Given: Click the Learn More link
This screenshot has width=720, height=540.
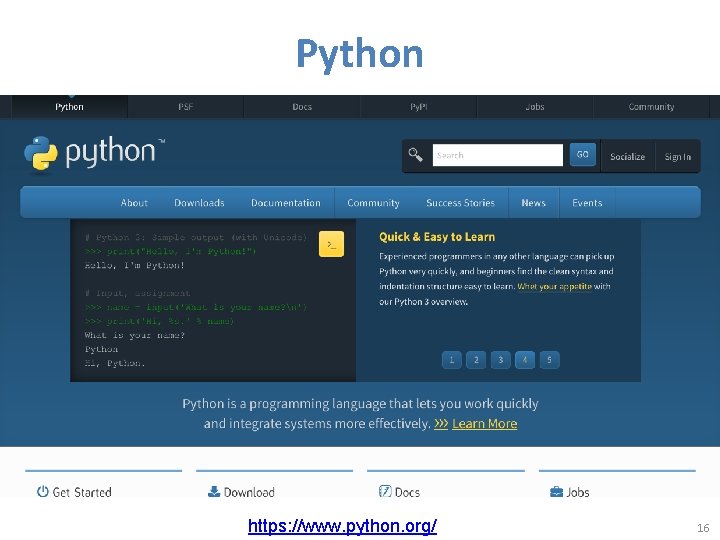Looking at the screenshot, I should pyautogui.click(x=484, y=423).
